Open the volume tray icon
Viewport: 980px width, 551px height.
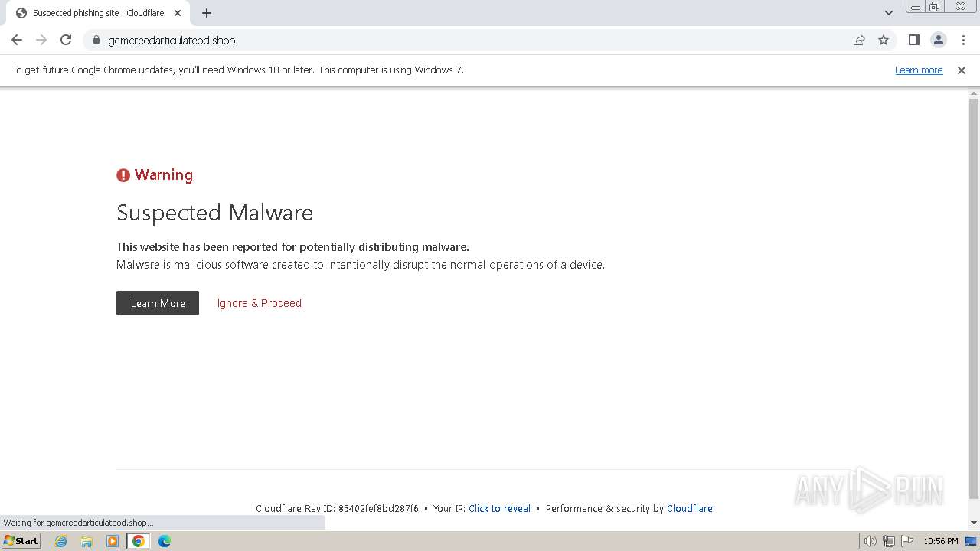tap(870, 541)
